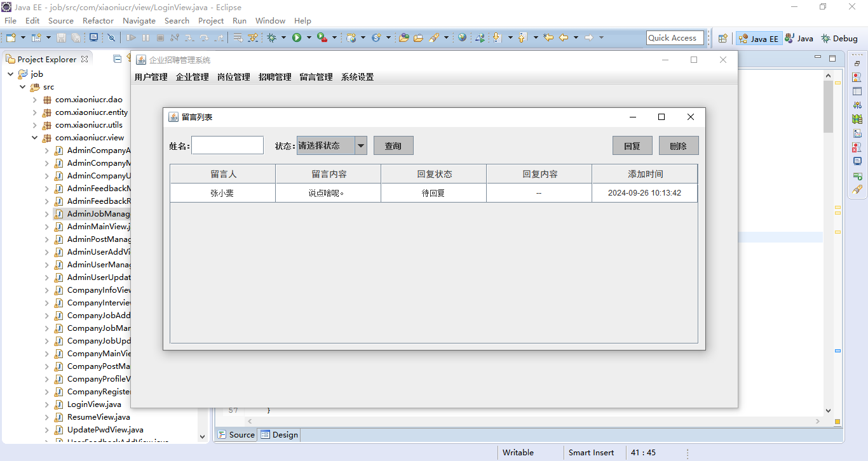Click the 回复 reply button
This screenshot has width=868, height=461.
coord(632,145)
